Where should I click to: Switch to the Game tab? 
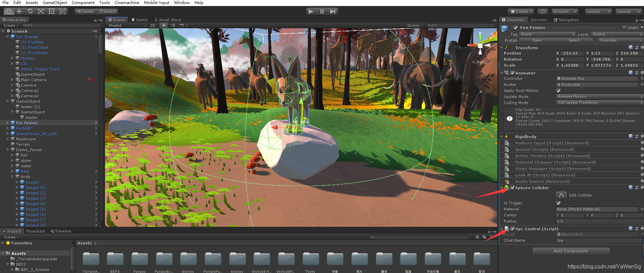tap(140, 20)
